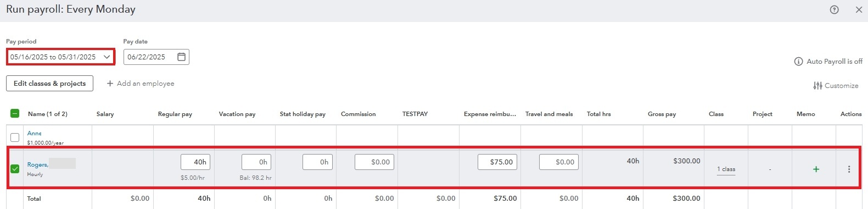Image resolution: width=868 pixels, height=209 pixels.
Task: Uncheck the Rogers employee checkbox
Action: pyautogui.click(x=15, y=168)
